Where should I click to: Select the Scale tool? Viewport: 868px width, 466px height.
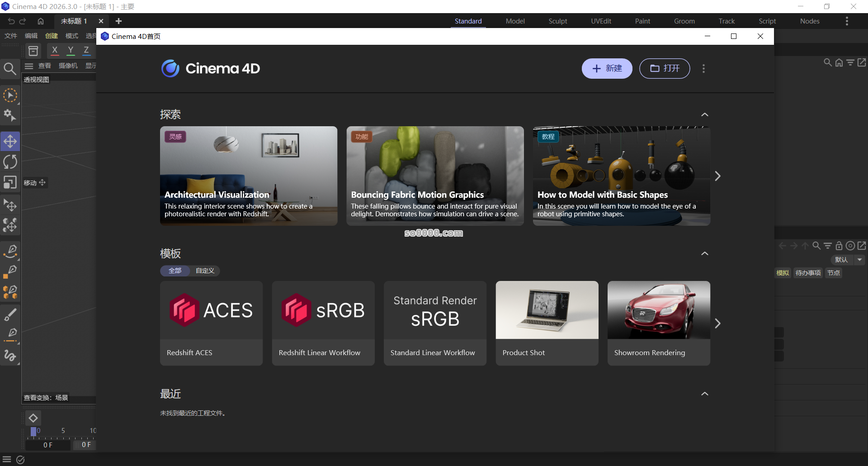pyautogui.click(x=10, y=182)
